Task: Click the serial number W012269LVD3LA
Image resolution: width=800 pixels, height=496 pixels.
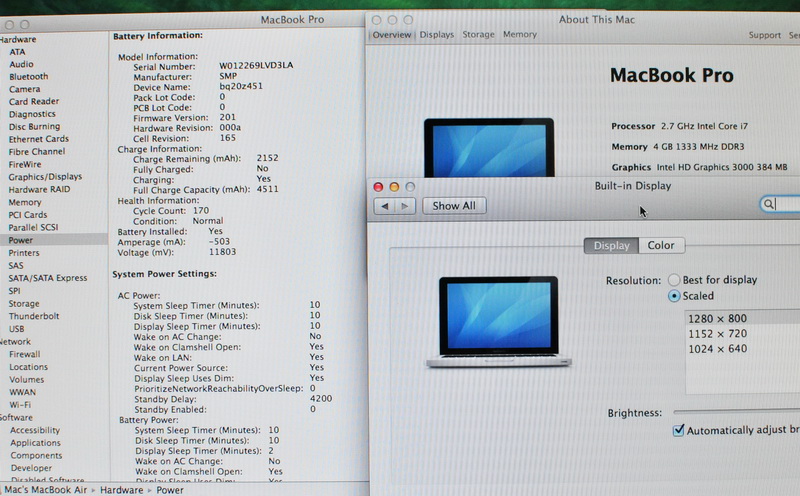Action: [256, 65]
